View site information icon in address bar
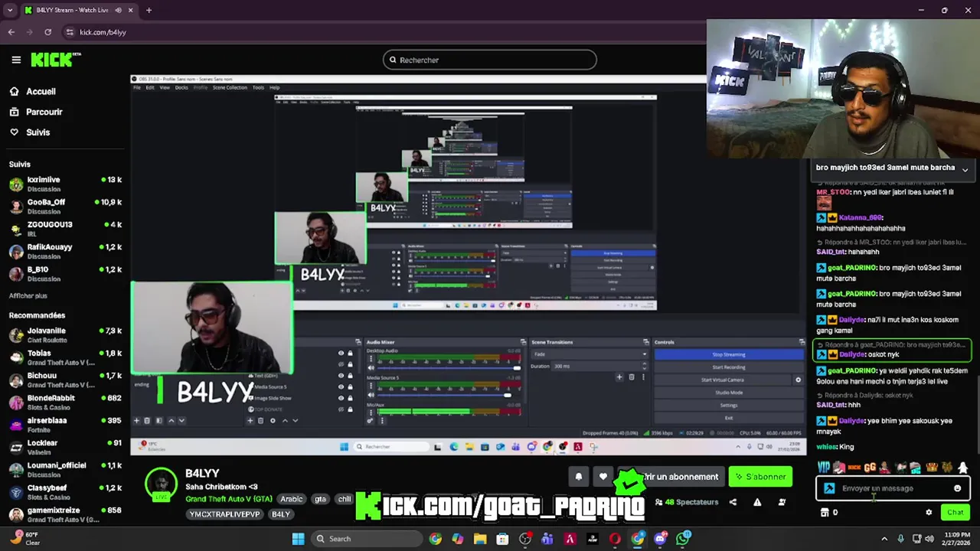This screenshot has height=551, width=980. (70, 32)
